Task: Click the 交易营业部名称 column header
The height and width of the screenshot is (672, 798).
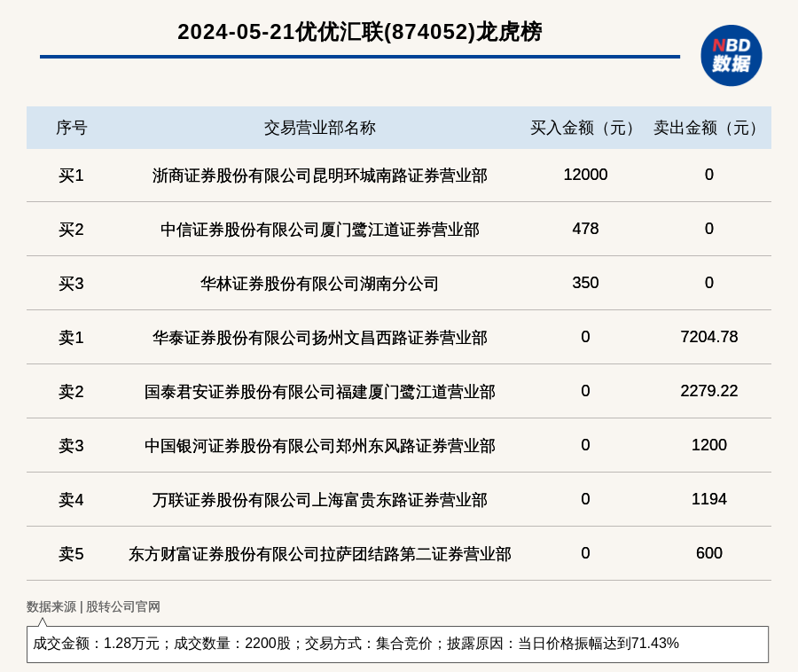Action: click(x=319, y=128)
